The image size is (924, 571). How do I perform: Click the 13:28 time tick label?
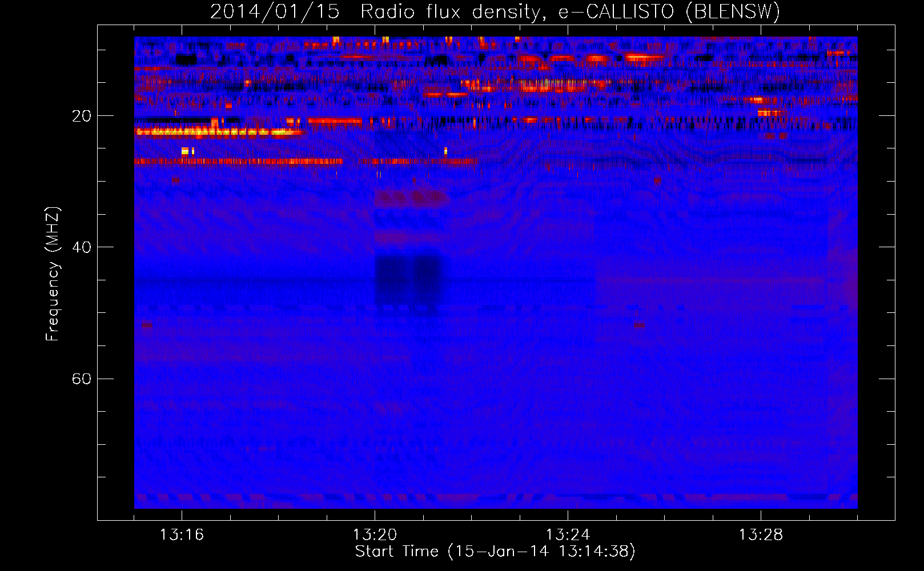(x=761, y=535)
